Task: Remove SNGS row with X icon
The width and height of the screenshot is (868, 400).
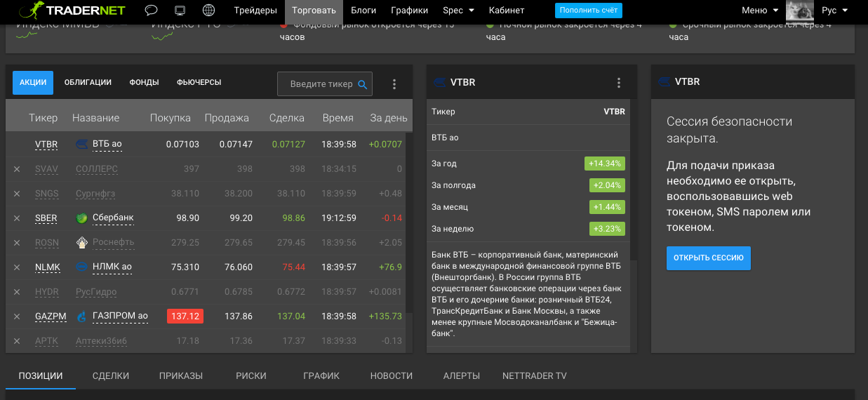Action: click(17, 194)
